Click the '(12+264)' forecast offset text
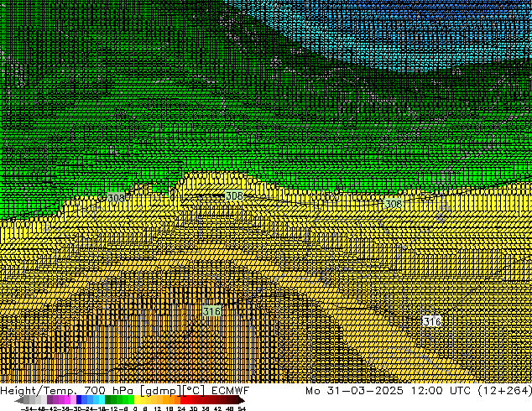The image size is (532, 411). coord(504,390)
